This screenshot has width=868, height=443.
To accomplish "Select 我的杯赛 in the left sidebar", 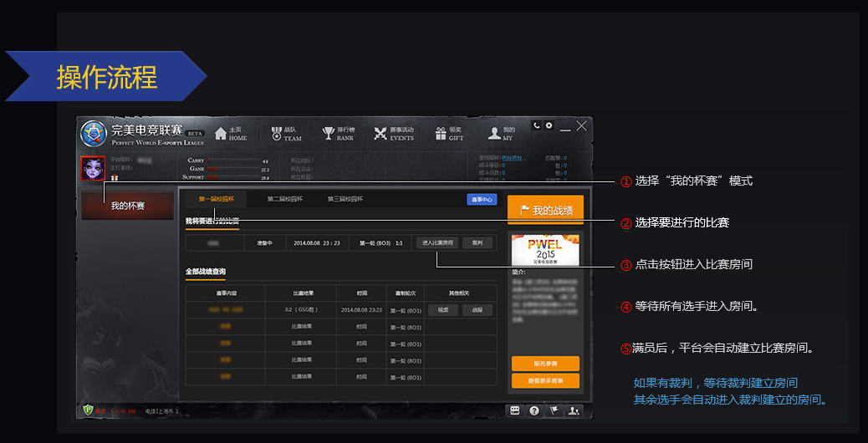I will pyautogui.click(x=128, y=206).
